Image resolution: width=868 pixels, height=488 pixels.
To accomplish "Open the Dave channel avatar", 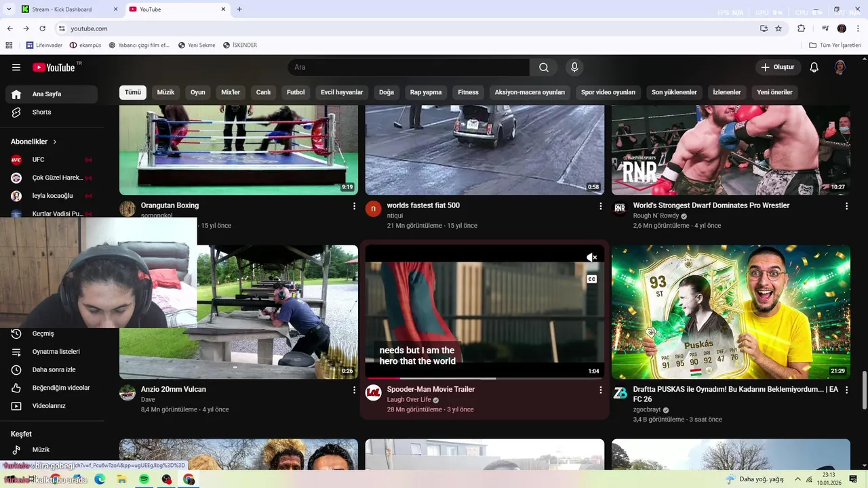I will pos(127,392).
